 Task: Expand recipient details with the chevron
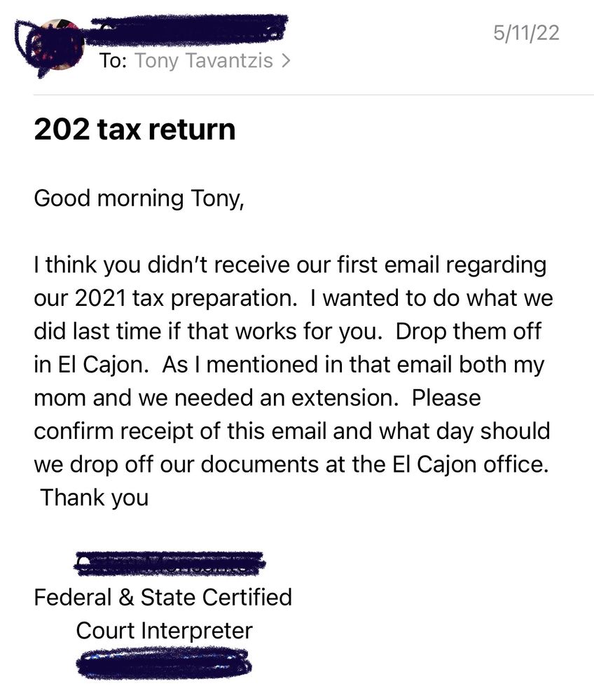click(x=284, y=62)
